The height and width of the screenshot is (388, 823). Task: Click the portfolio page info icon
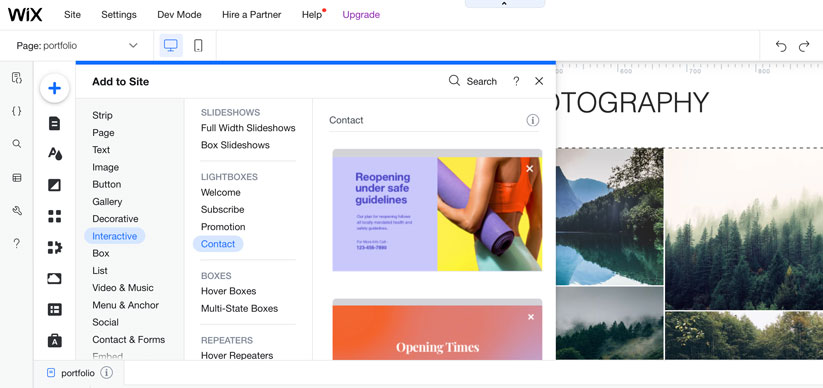point(107,373)
